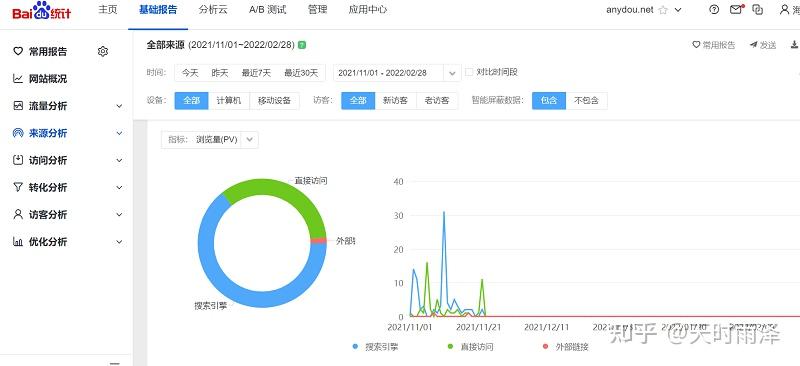Click the 搜索引擎 label on donut chart

click(x=211, y=305)
